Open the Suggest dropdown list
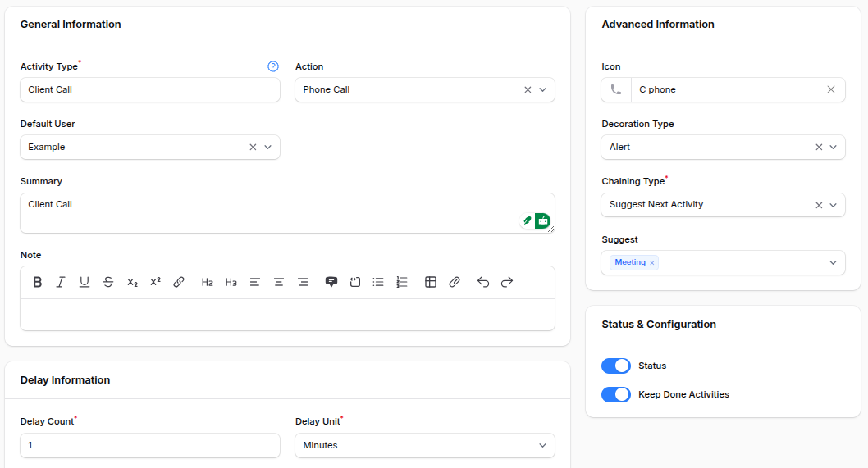 (833, 262)
